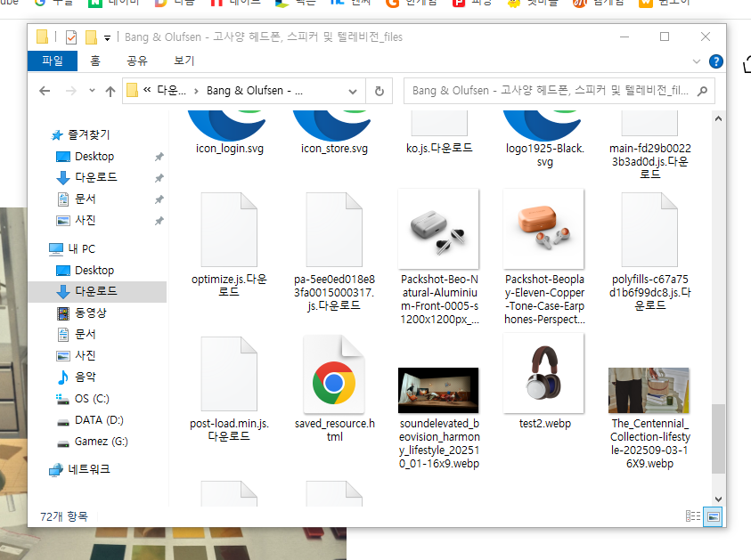Click the Back navigation arrow
751x560 pixels.
pos(45,91)
